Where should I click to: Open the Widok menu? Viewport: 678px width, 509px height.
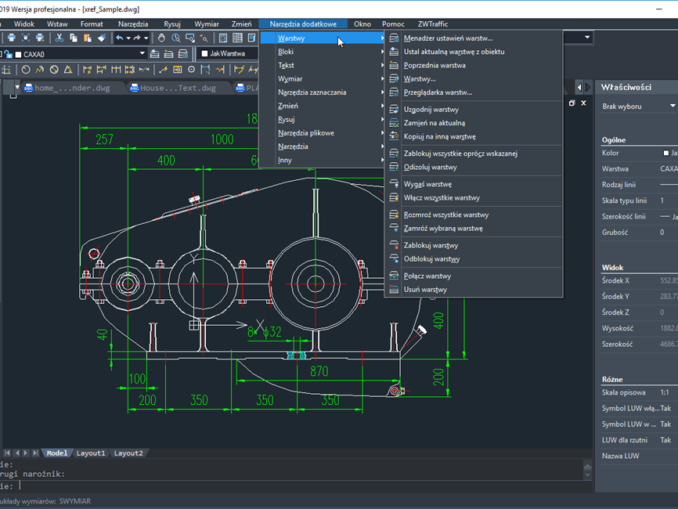coord(24,24)
